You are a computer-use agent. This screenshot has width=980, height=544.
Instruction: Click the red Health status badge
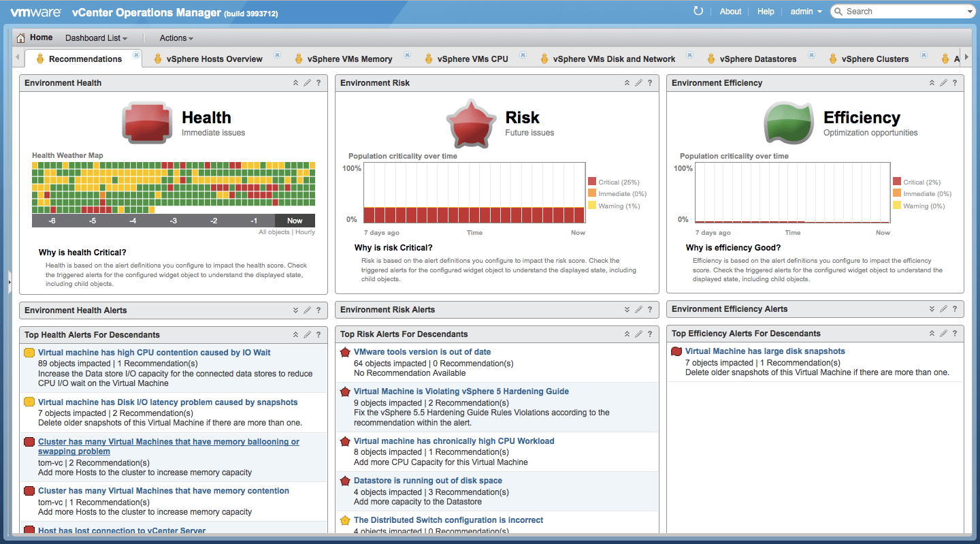145,123
